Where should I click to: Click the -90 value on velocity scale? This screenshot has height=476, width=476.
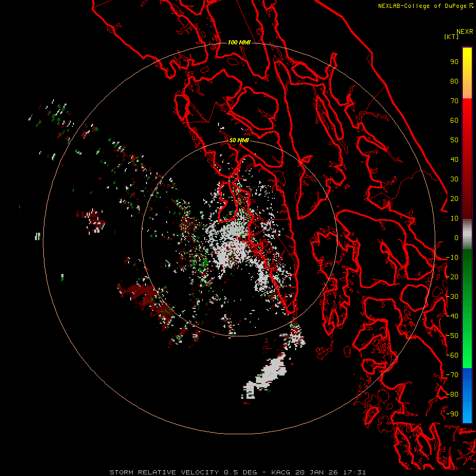452,414
